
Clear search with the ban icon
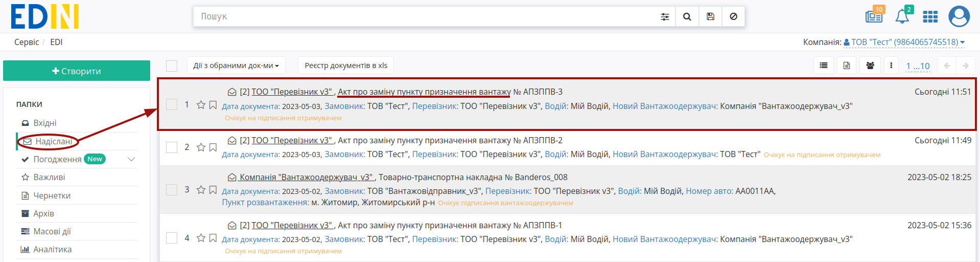pyautogui.click(x=733, y=17)
